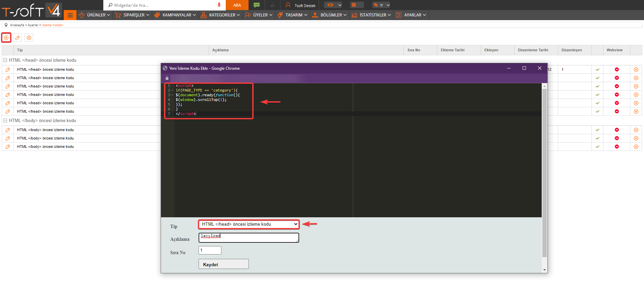Click the Sıra No input field

click(210, 250)
